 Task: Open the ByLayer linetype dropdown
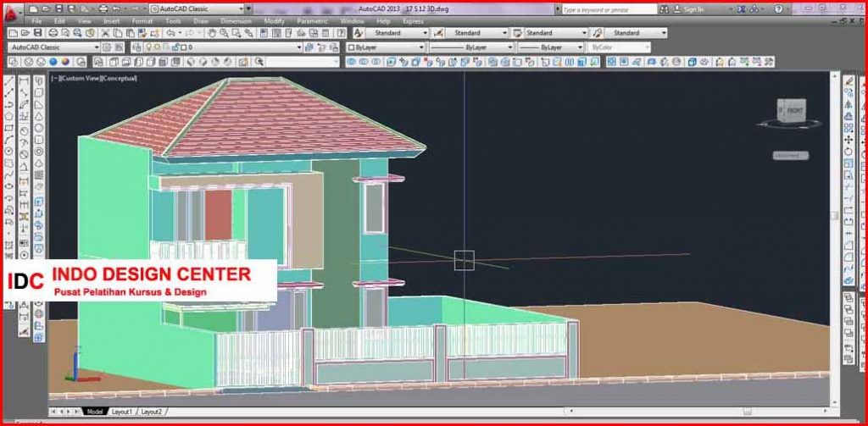[x=471, y=47]
